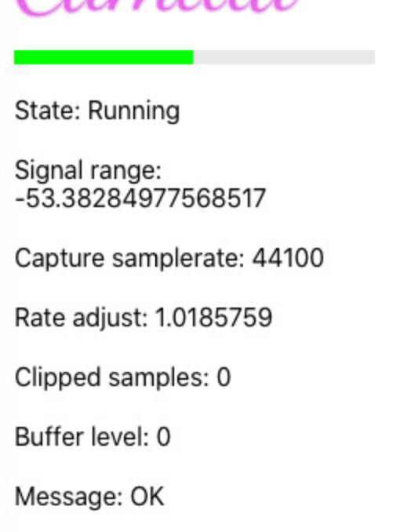Click the green filled signal level bar
The image size is (411, 532).
click(104, 57)
